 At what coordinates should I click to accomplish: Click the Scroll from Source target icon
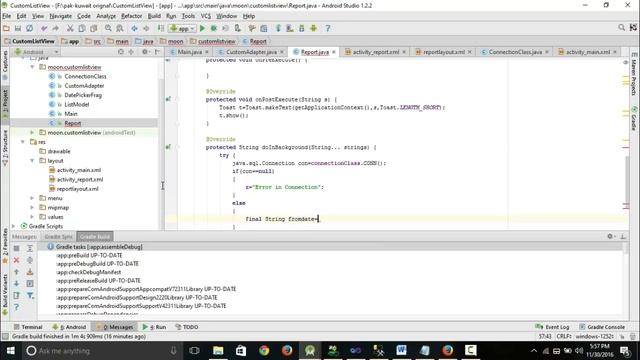click(120, 52)
